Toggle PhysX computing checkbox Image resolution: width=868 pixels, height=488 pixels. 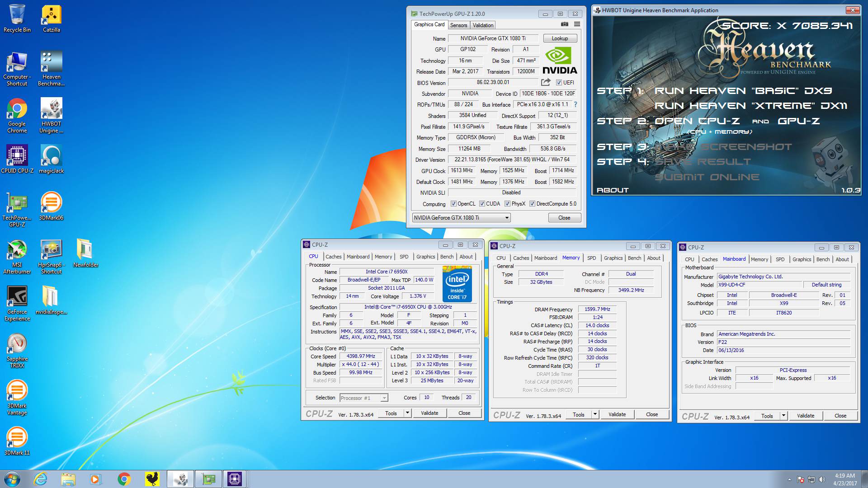(x=507, y=204)
